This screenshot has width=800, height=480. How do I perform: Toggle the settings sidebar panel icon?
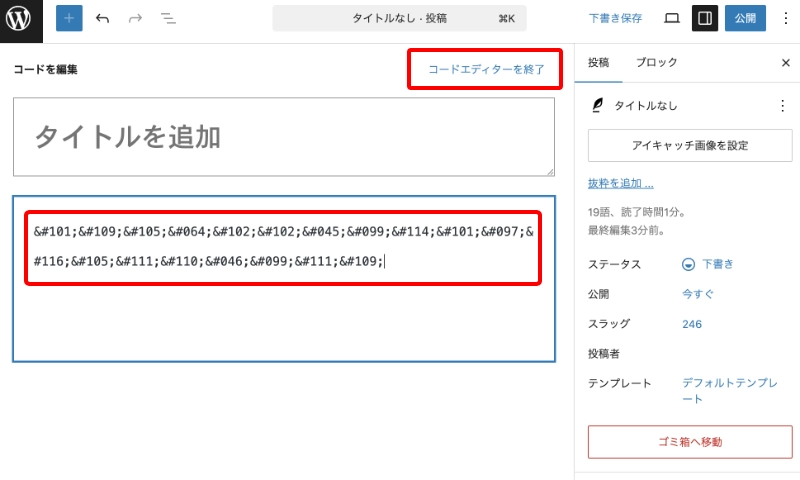pos(705,19)
